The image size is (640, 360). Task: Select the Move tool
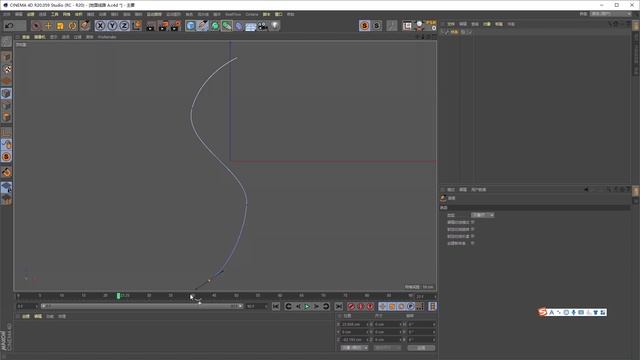coord(48,26)
